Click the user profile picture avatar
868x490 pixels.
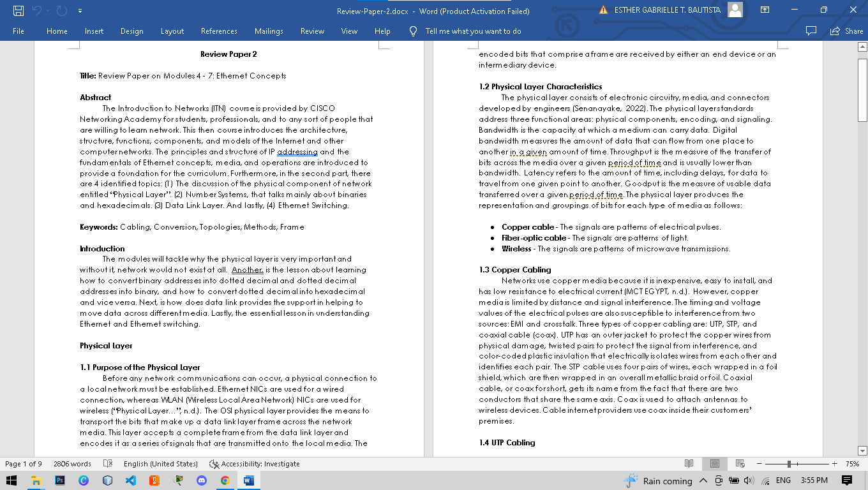click(735, 10)
